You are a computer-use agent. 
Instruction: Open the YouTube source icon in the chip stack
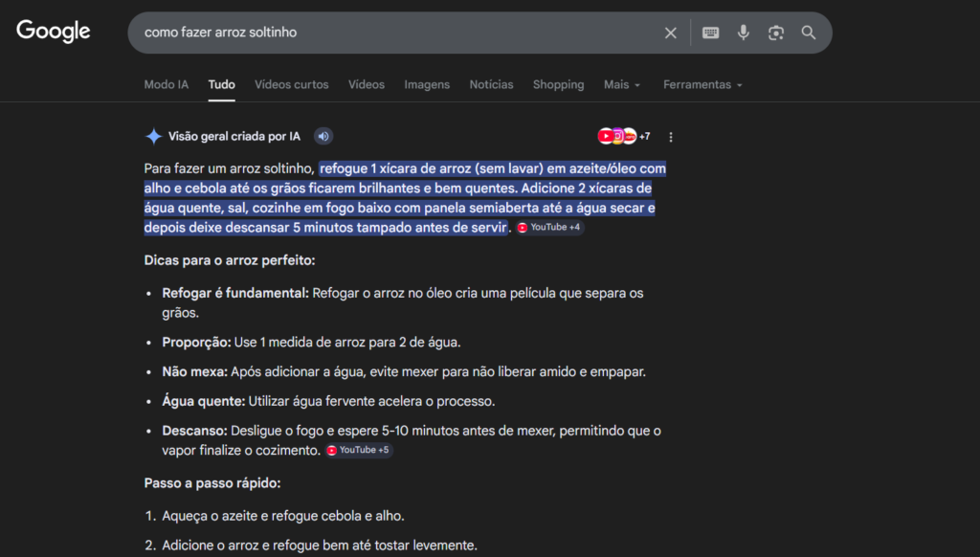[x=605, y=136]
